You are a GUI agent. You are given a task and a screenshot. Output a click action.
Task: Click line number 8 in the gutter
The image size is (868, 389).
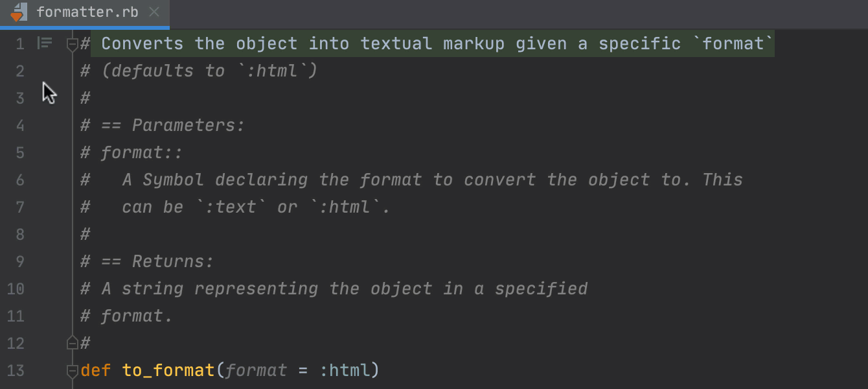(x=19, y=234)
